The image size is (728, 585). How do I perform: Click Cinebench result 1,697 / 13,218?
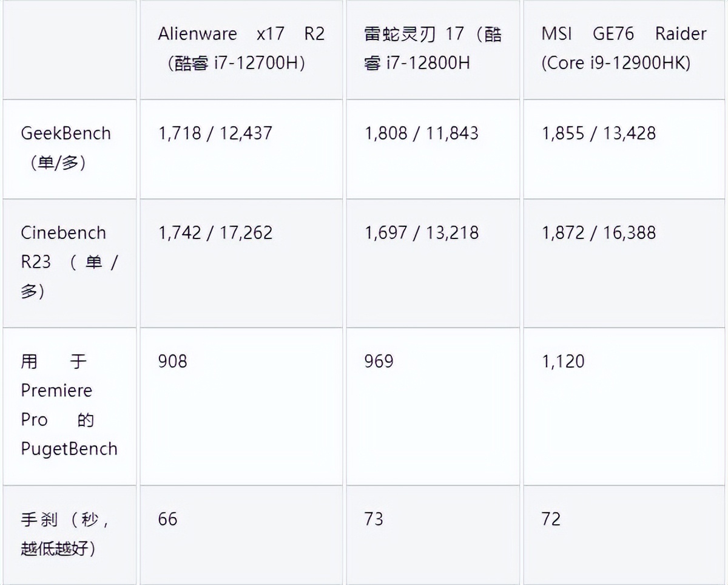click(x=422, y=232)
